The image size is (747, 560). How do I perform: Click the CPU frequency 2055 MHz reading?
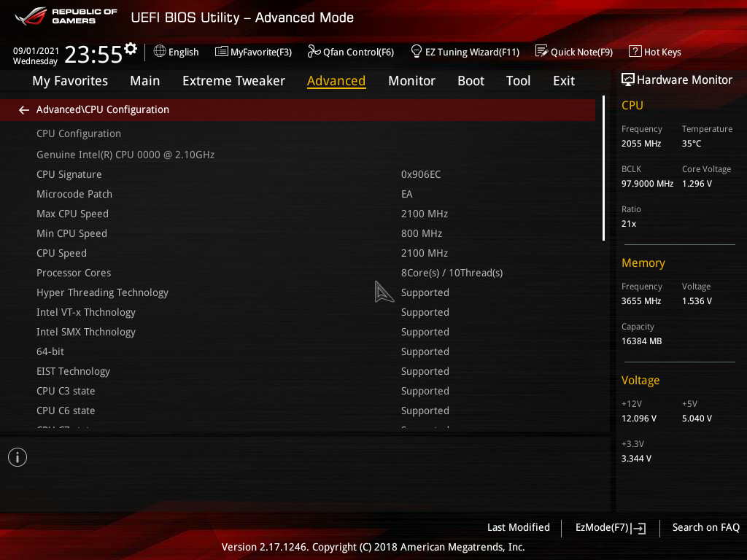point(640,144)
